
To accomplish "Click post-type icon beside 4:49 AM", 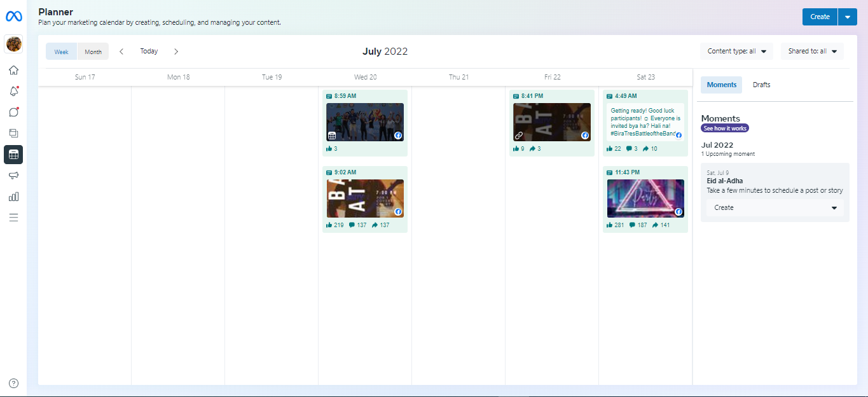I will (x=609, y=96).
